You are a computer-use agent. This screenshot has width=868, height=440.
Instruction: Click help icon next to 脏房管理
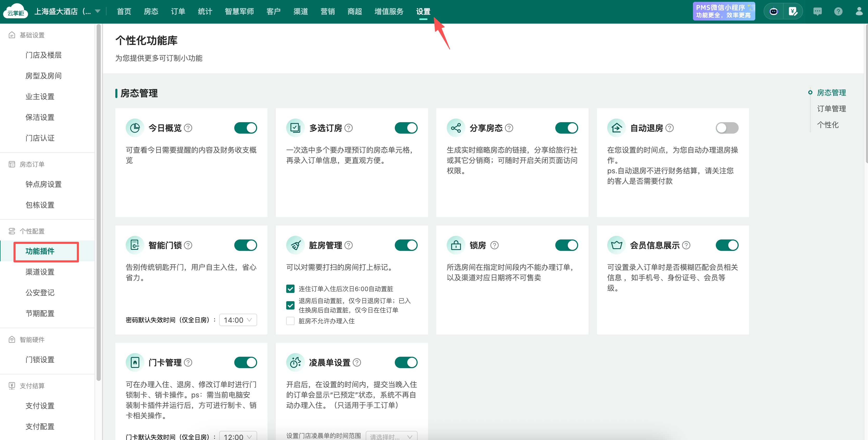pos(349,245)
